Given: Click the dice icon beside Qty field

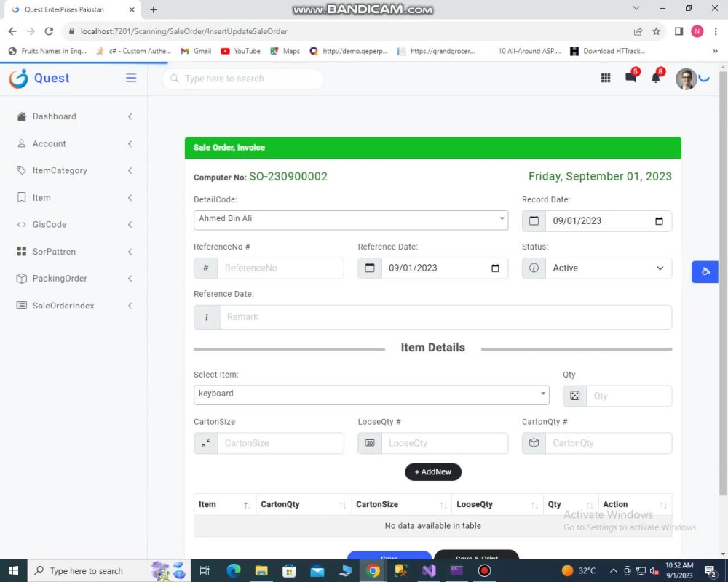Looking at the screenshot, I should pos(574,396).
